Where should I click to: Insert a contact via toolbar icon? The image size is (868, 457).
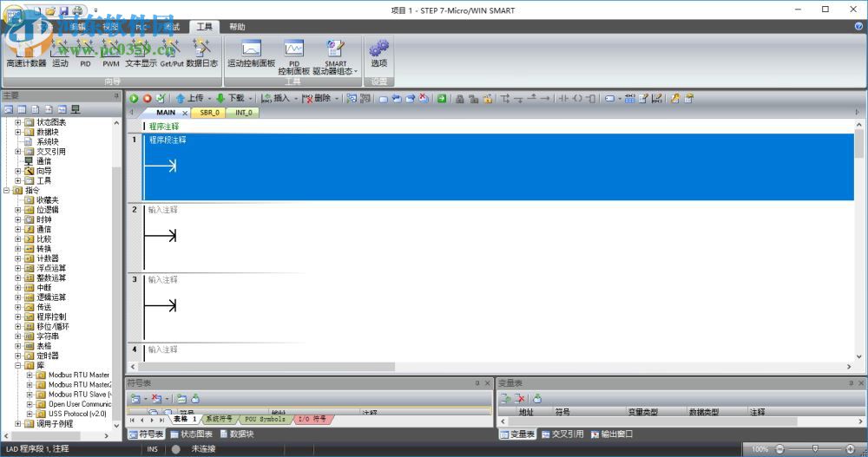563,99
